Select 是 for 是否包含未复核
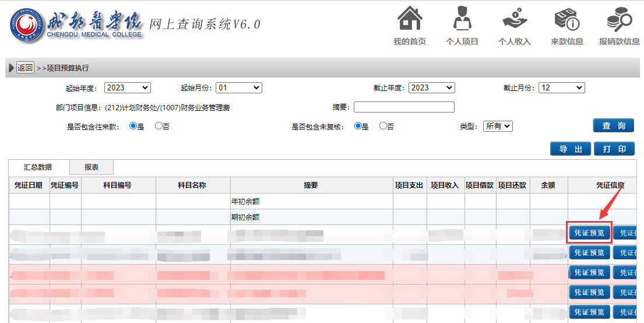This screenshot has height=323, width=644. [358, 126]
